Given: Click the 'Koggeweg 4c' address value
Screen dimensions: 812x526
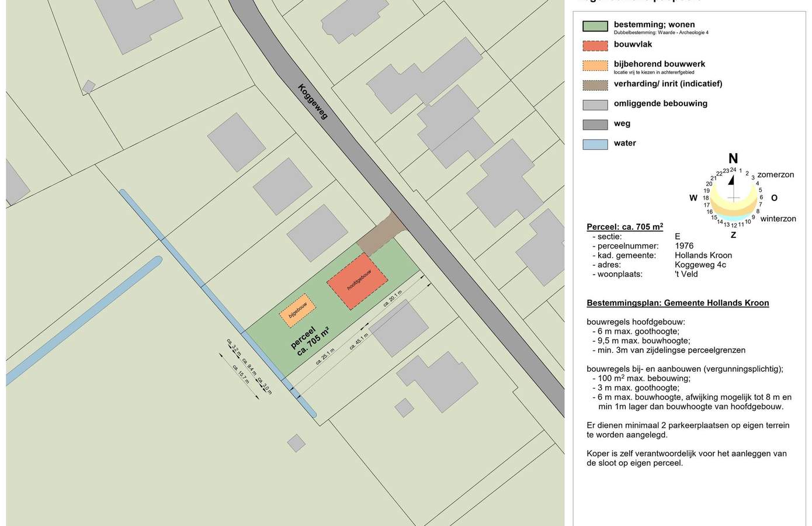Looking at the screenshot, I should (x=700, y=265).
